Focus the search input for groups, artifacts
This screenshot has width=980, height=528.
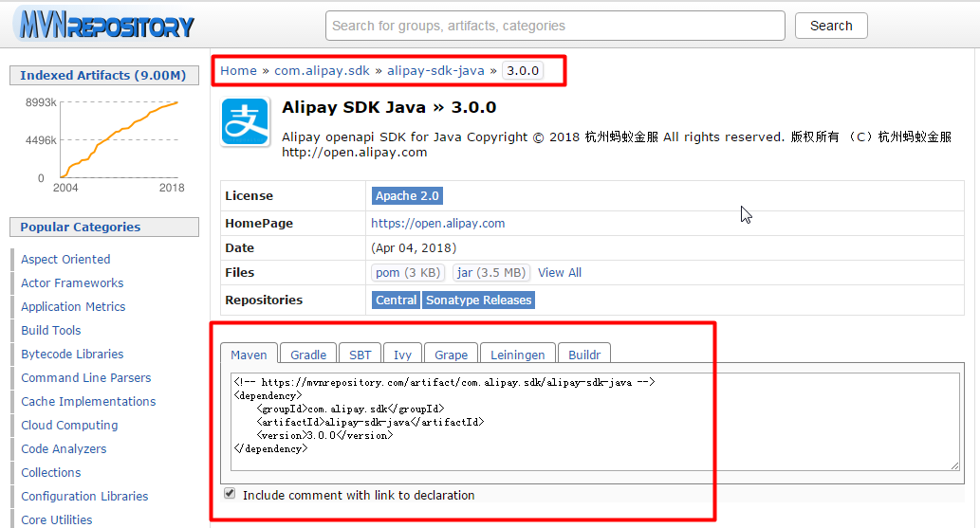[x=555, y=26]
